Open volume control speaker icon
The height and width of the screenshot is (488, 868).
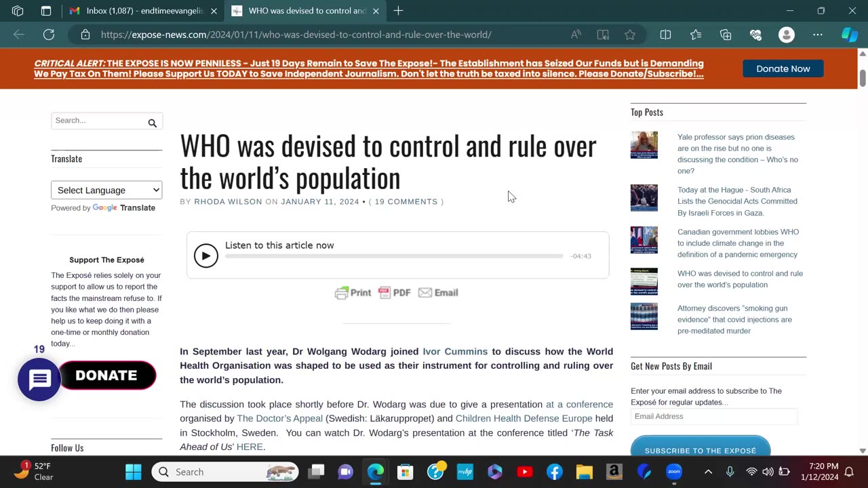[x=768, y=472]
